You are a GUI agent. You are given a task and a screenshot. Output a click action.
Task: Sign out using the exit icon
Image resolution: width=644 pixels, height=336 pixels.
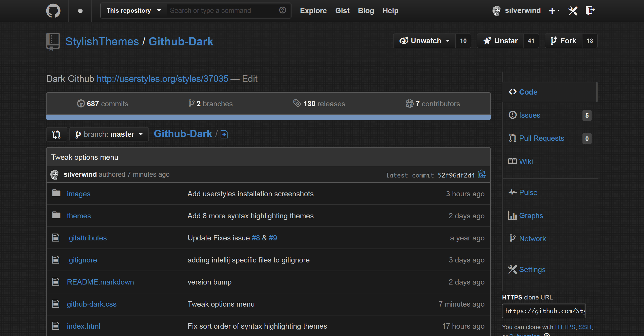(590, 11)
